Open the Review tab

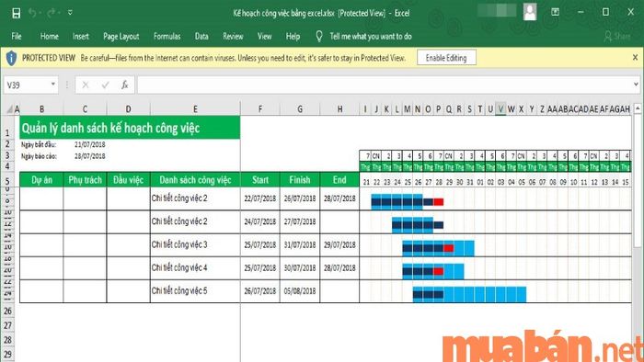[233, 37]
